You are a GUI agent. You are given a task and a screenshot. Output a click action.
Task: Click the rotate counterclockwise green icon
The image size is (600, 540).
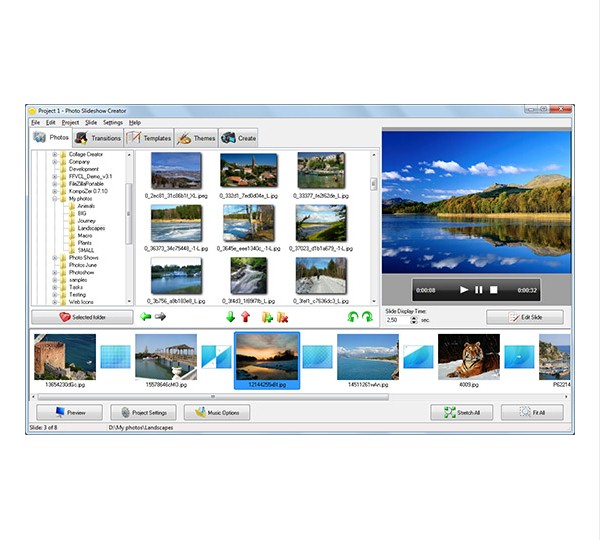point(351,317)
